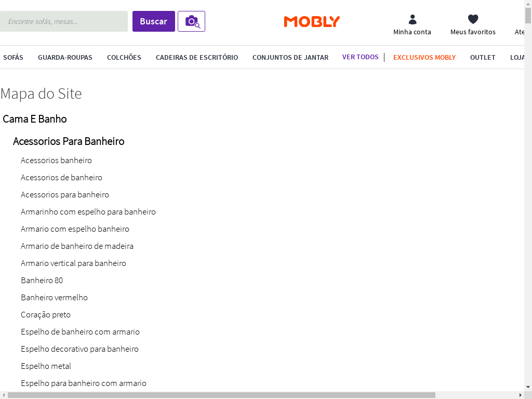
Task: Open the Guarda-Roupas category menu
Action: pyautogui.click(x=65, y=58)
